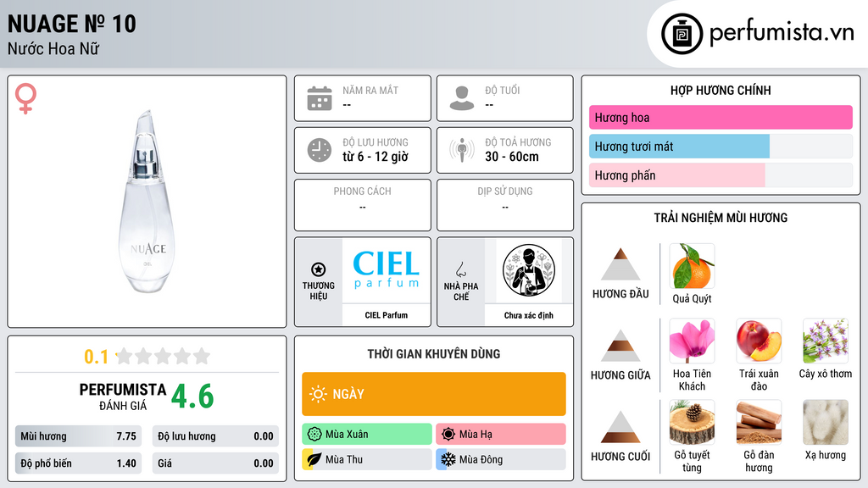Click the sun icon beside Mùa Hạ
This screenshot has width=868, height=488.
coord(448,435)
